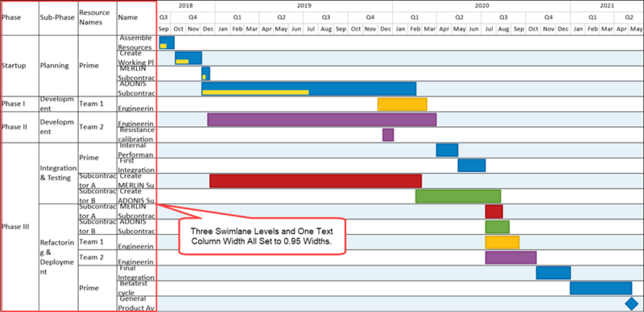This screenshot has height=312, width=644.
Task: Select small green ADONIS Subcontrac Refactoring bar
Action: [x=497, y=227]
